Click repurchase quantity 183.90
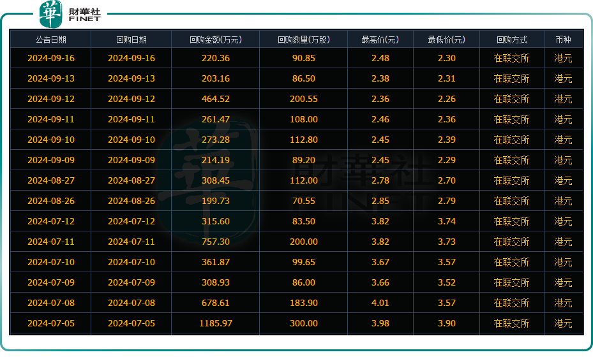The image size is (593, 364). pyautogui.click(x=304, y=303)
